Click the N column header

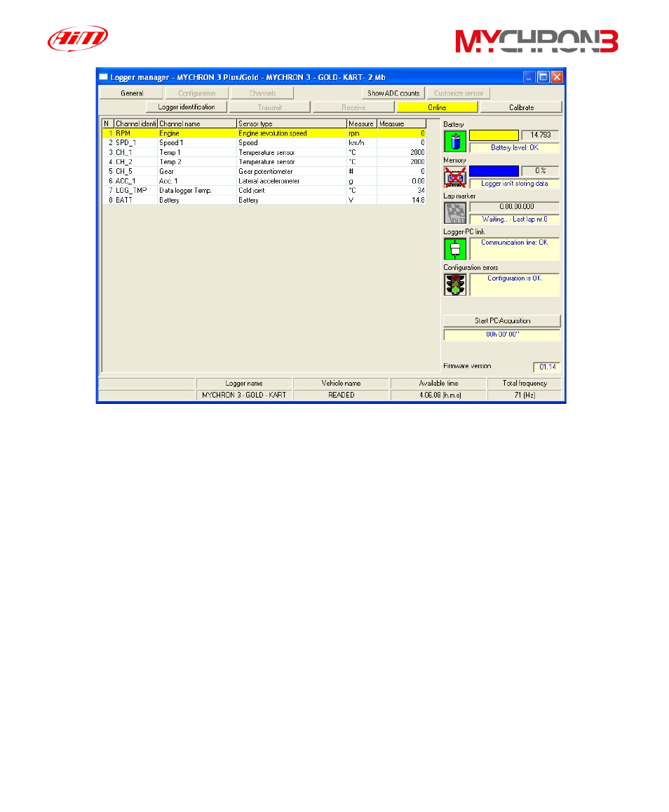coord(108,124)
